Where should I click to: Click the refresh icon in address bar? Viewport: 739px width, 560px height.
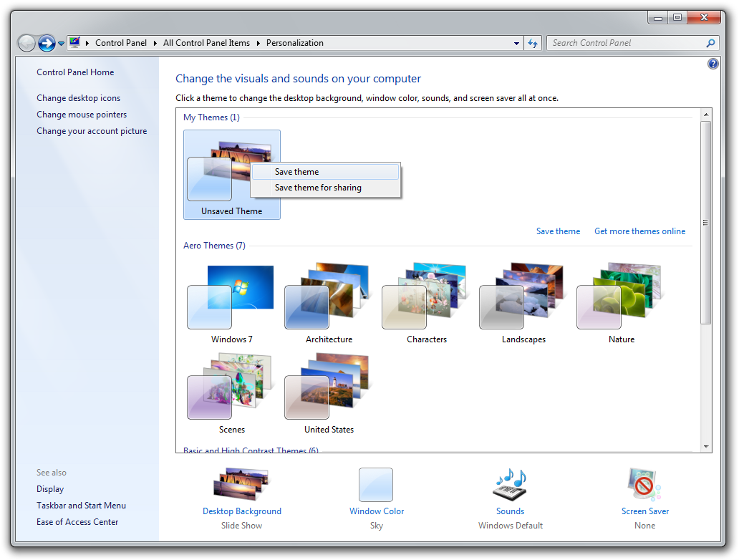click(533, 43)
